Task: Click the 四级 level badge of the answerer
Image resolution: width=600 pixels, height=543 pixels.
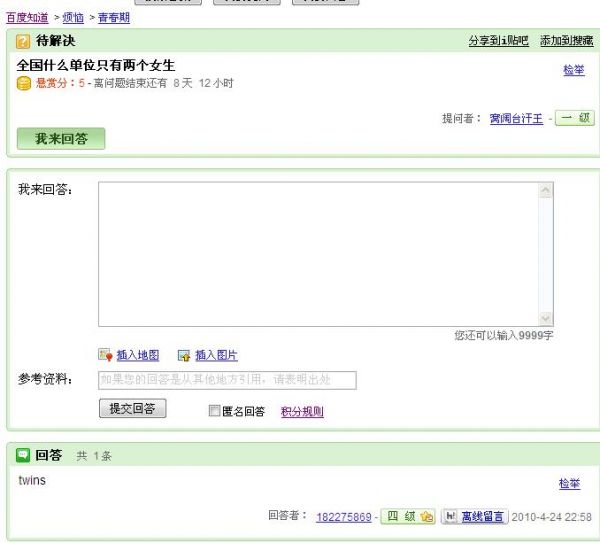Action: pos(409,517)
